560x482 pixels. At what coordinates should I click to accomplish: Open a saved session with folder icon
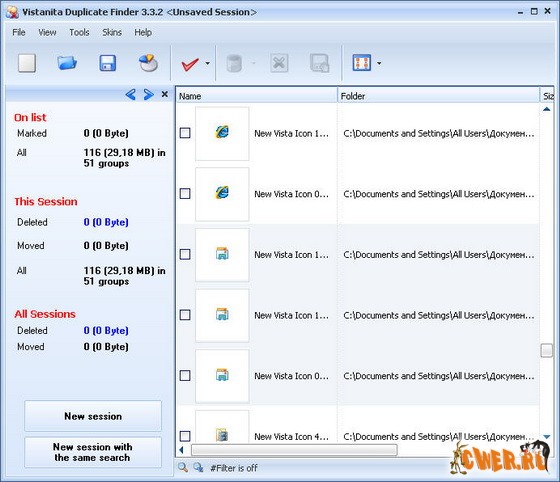click(x=67, y=63)
